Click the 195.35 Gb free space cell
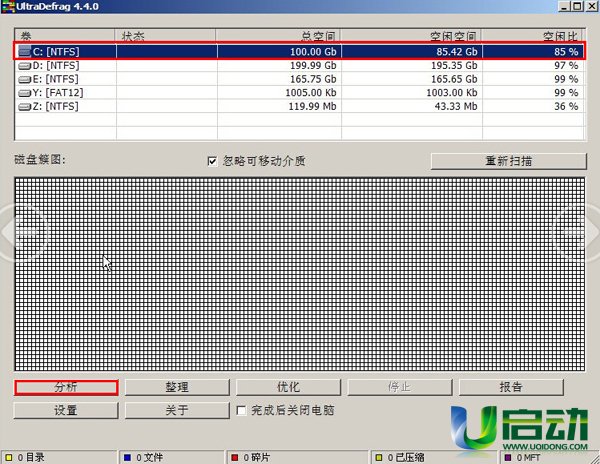Screen dimensions: 600x464 tap(412, 66)
